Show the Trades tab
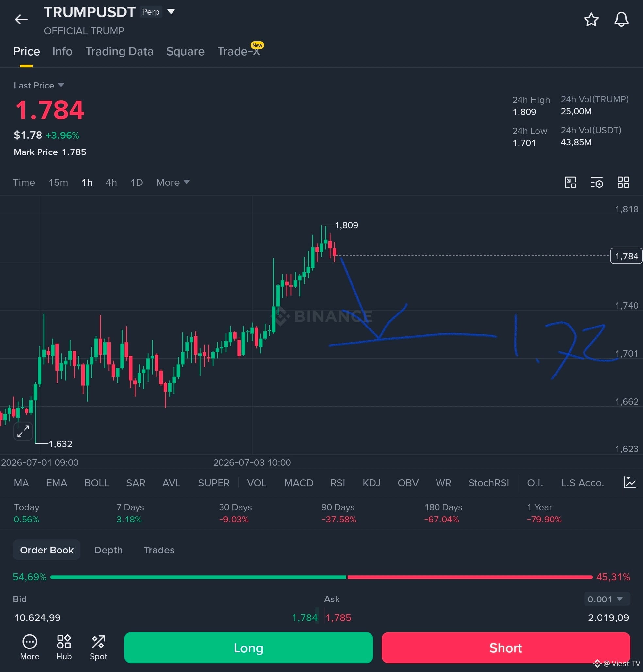 point(159,550)
